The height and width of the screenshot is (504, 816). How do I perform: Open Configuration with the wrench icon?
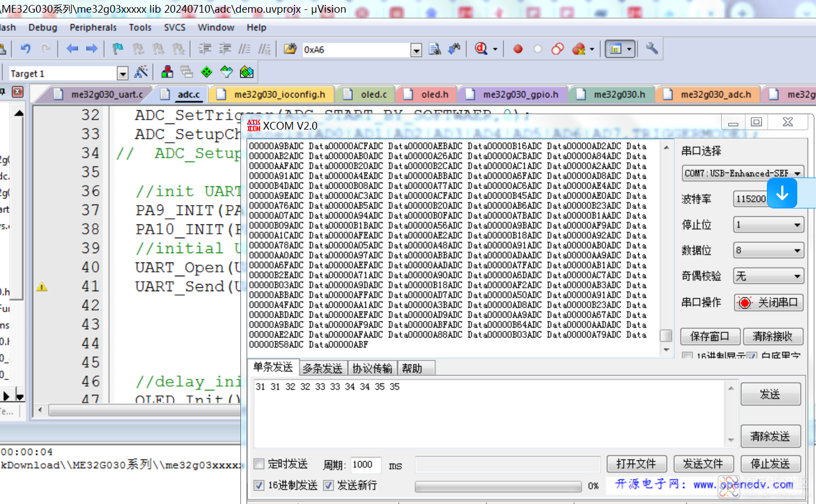[652, 49]
